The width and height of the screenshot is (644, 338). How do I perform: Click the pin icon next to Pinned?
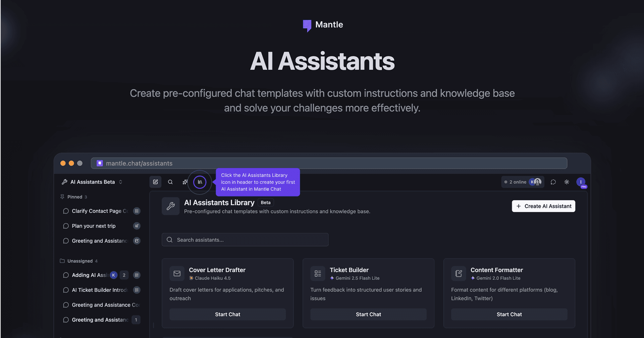(62, 197)
